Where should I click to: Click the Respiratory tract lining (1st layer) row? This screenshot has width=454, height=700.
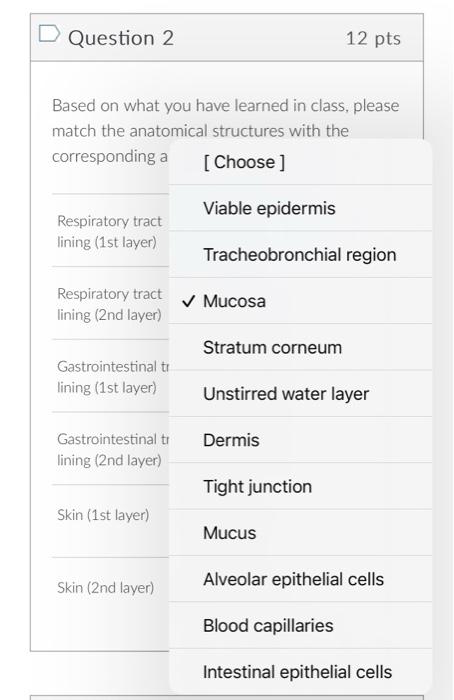109,231
